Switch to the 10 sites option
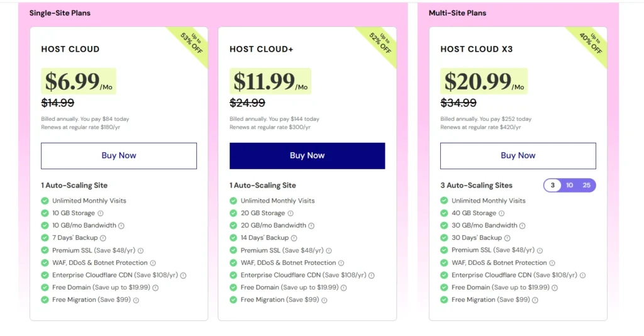Viewport: 644px width, 336px height. pyautogui.click(x=569, y=186)
